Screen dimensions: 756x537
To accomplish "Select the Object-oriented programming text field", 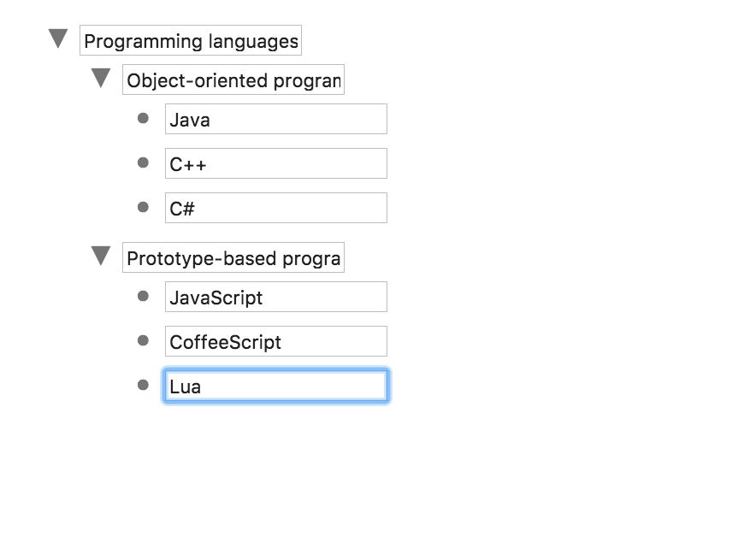I will [233, 80].
